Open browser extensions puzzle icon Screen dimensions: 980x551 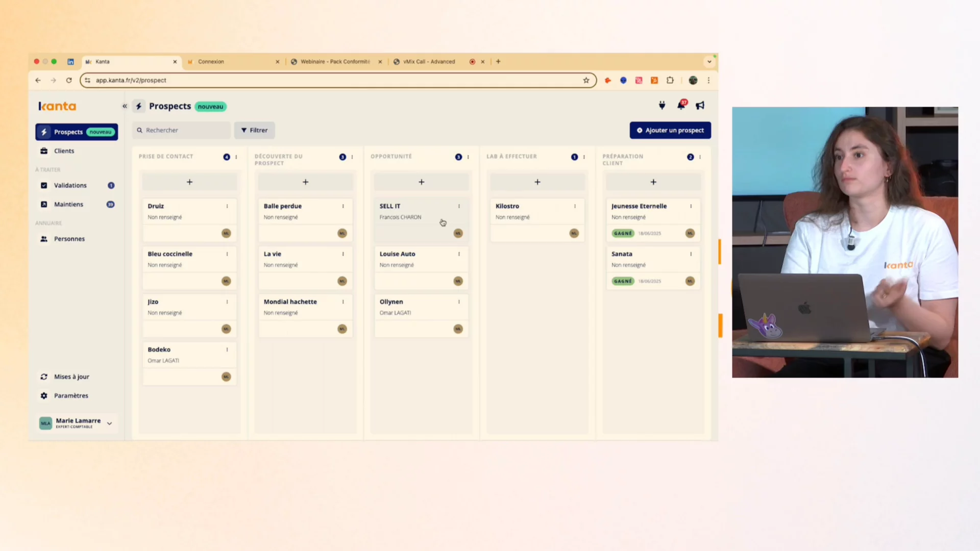670,80
